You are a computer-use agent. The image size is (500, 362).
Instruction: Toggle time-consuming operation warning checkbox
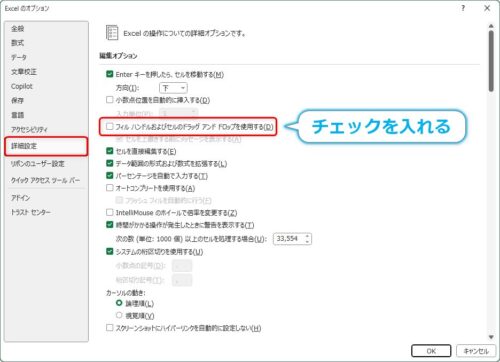pos(109,225)
